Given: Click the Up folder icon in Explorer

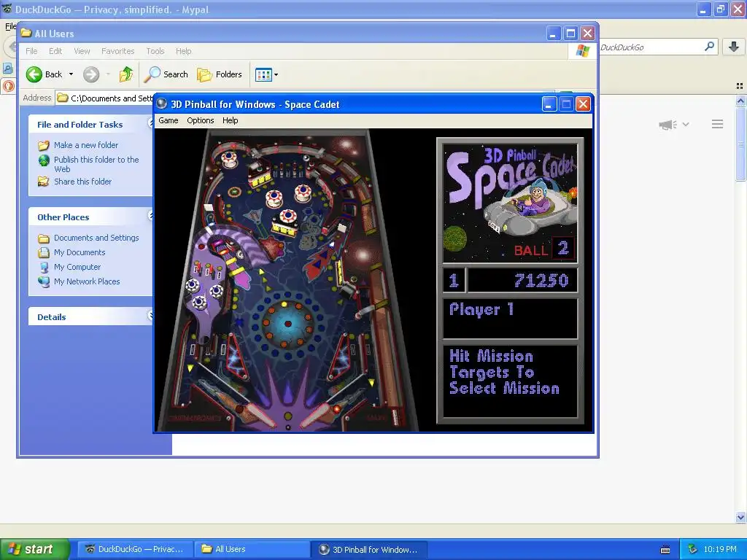Looking at the screenshot, I should pos(126,74).
